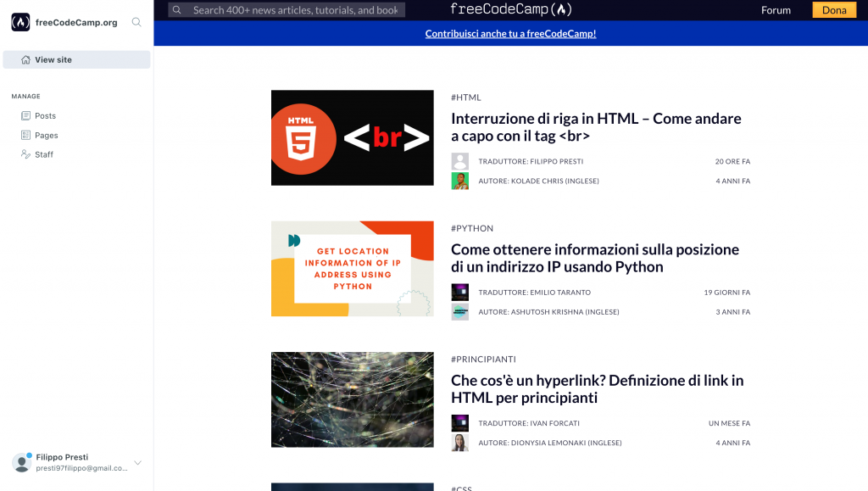Click Traduttore: Ivan Forcati text
The width and height of the screenshot is (868, 491).
[529, 423]
